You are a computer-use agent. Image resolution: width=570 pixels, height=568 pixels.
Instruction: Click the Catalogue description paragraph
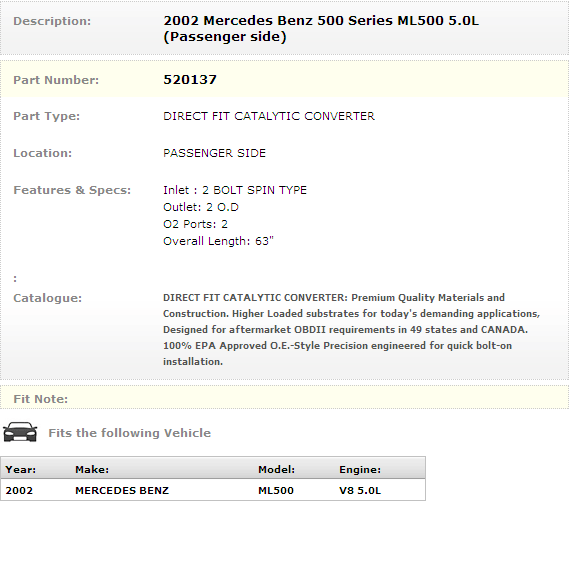click(352, 329)
